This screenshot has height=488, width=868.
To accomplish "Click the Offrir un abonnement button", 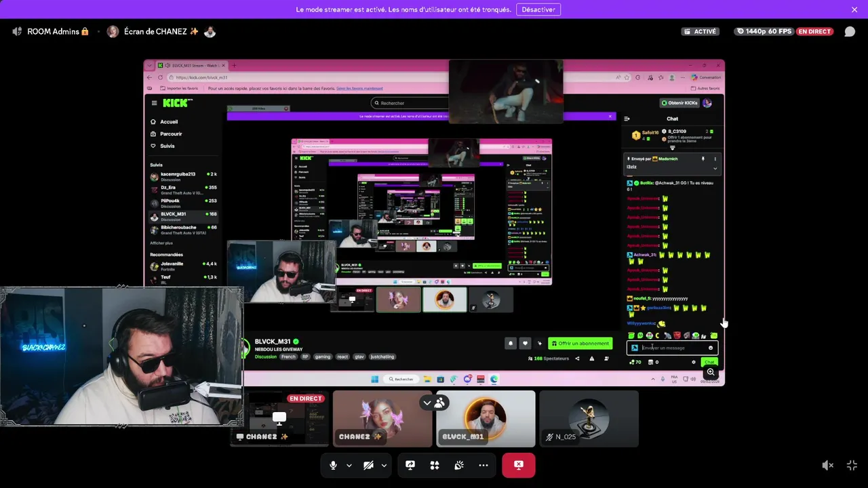I will pos(580,343).
